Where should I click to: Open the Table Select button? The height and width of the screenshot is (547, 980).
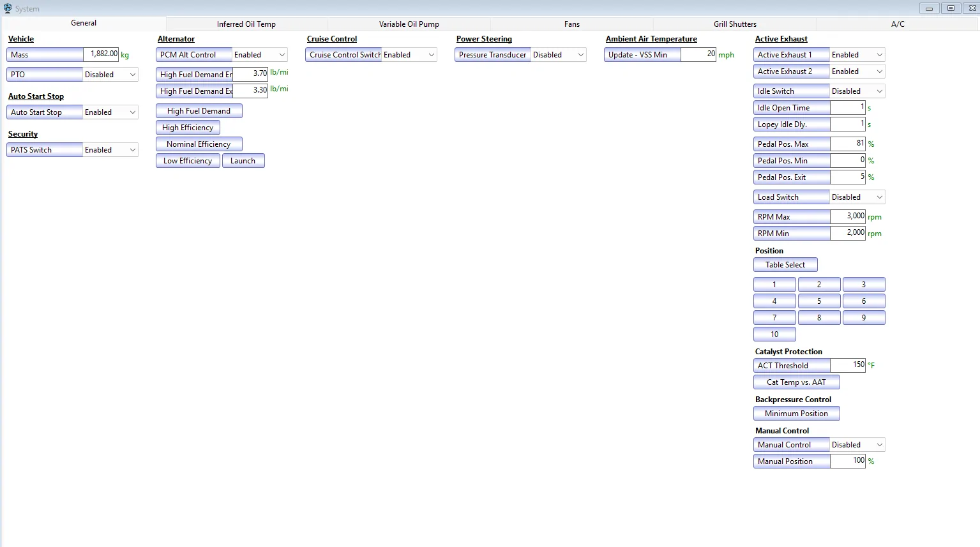coord(785,265)
